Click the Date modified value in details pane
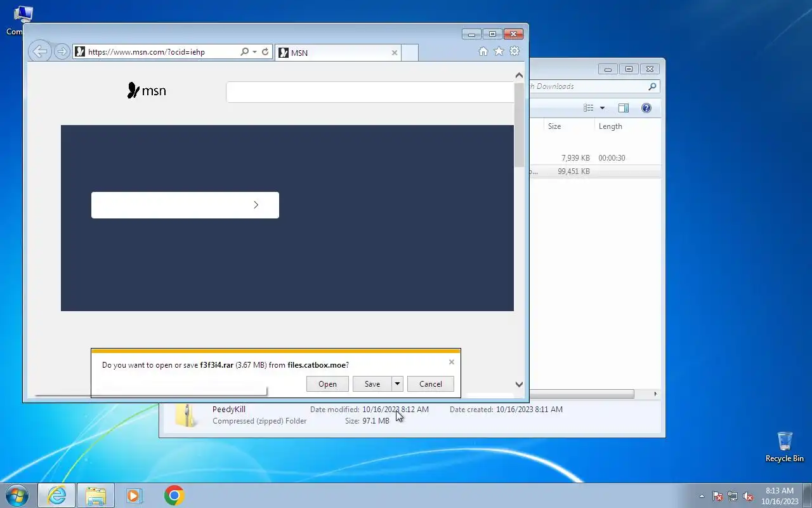This screenshot has height=508, width=812. tap(395, 410)
